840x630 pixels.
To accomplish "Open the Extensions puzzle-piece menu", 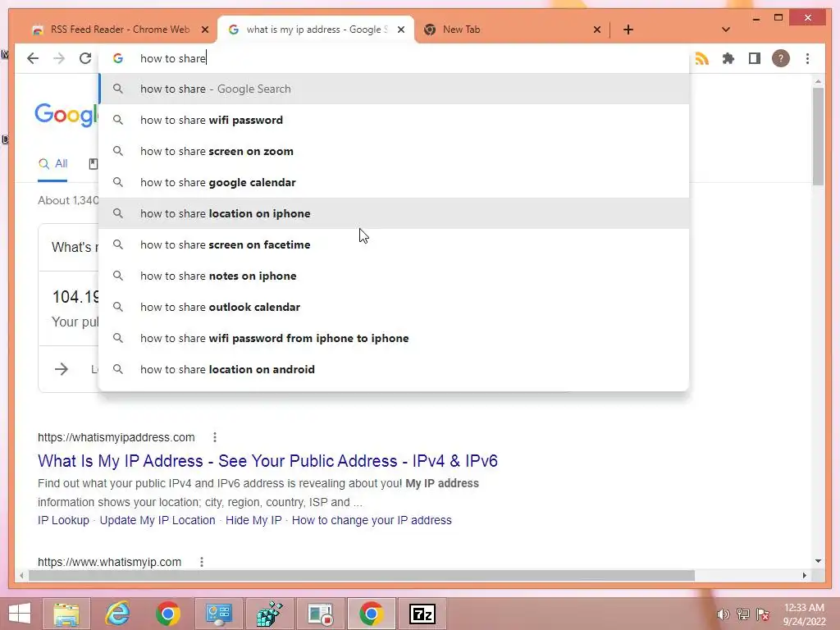I will [x=728, y=58].
